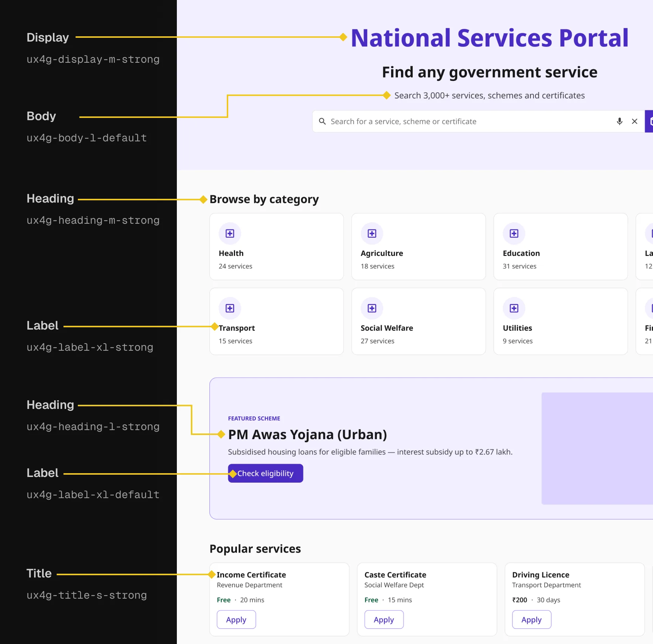The image size is (653, 644).
Task: Click the Check eligibility button
Action: point(265,473)
